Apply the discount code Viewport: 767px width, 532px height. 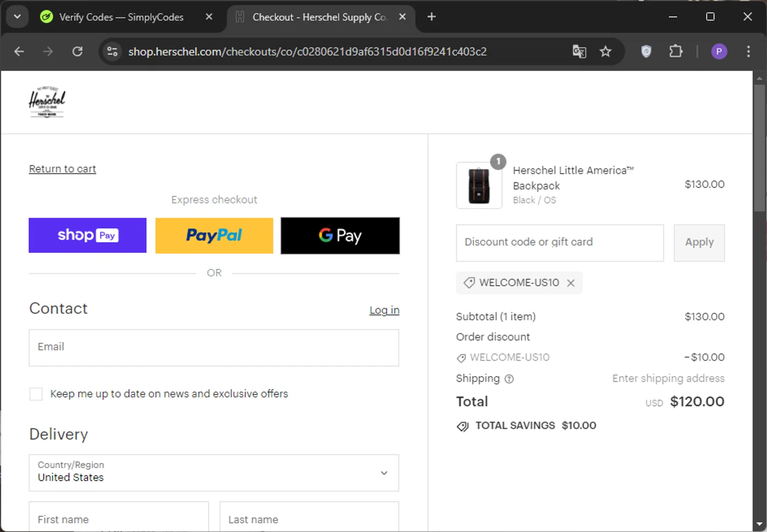(x=699, y=243)
